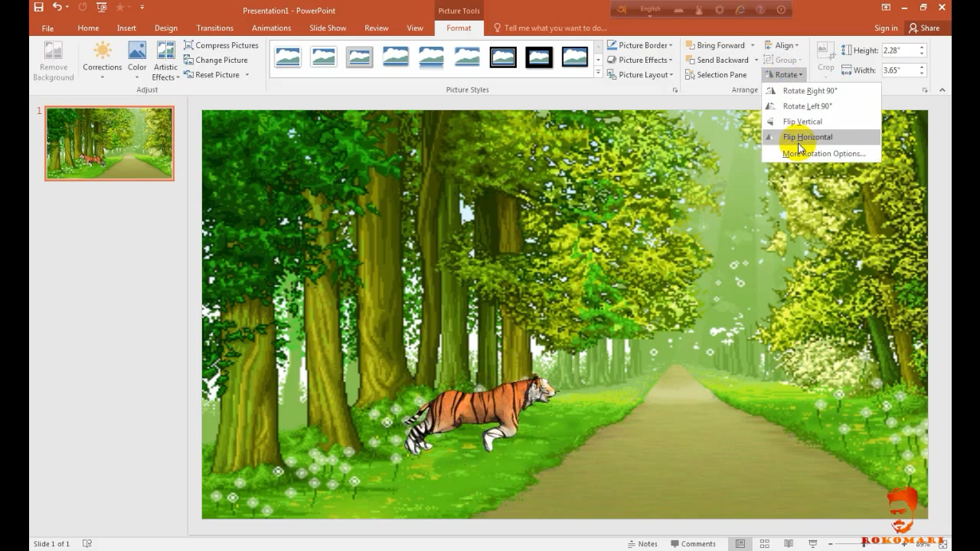Image resolution: width=980 pixels, height=551 pixels.
Task: Undo the last action
Action: point(57,8)
